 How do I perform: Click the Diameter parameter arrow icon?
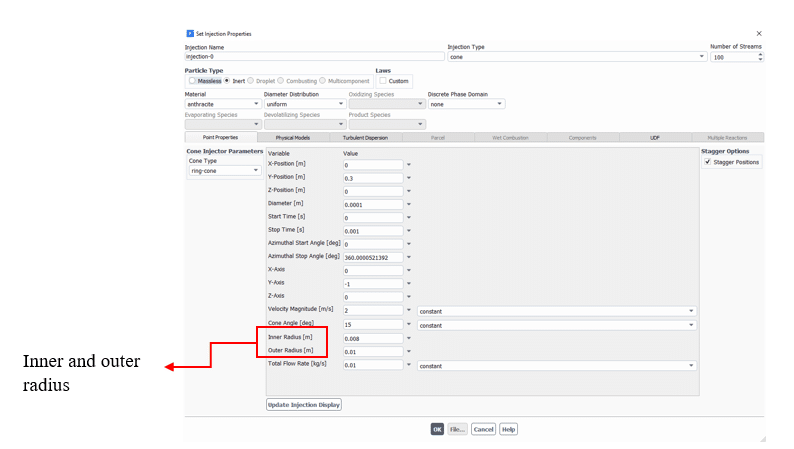click(408, 204)
